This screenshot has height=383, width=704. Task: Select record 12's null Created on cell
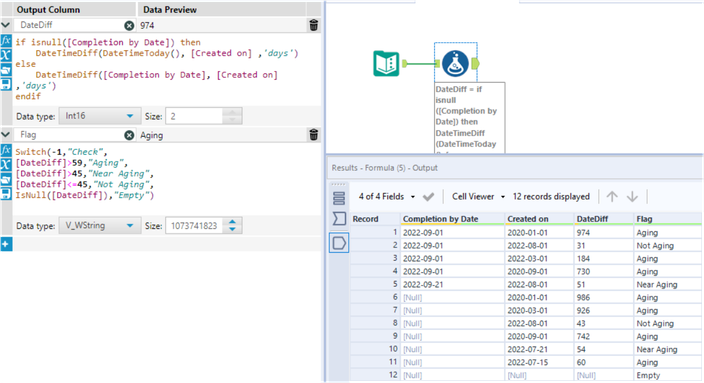tap(539, 375)
